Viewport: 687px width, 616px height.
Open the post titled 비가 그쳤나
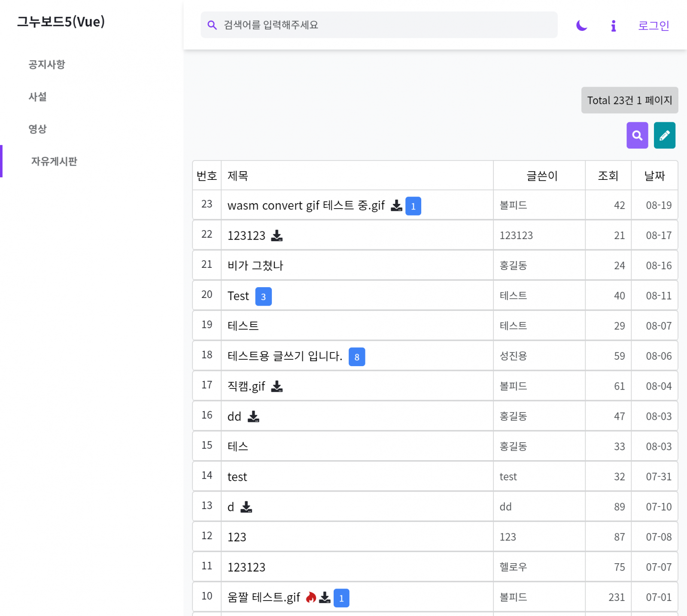[x=255, y=266]
